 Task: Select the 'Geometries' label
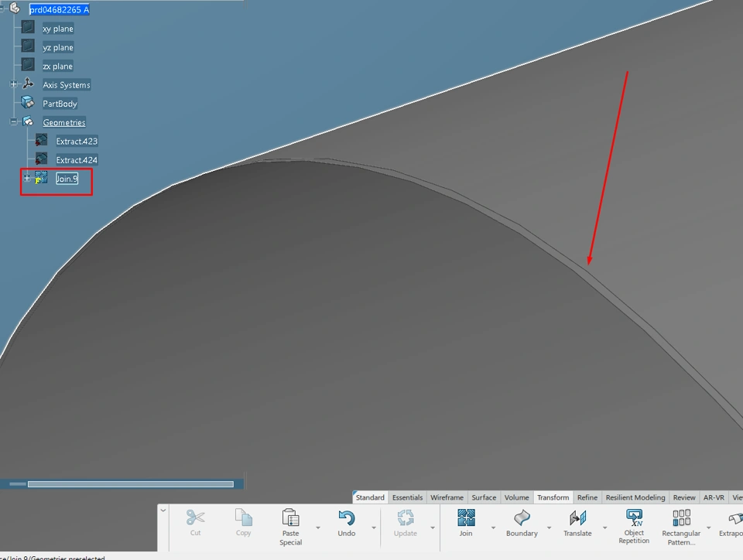click(64, 122)
